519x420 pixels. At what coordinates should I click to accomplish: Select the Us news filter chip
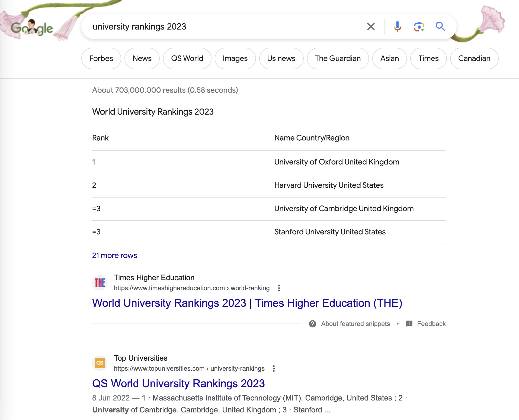tap(281, 59)
